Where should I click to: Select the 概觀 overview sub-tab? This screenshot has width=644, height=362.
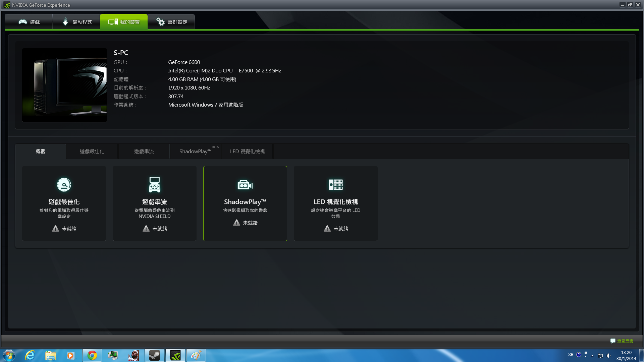[41, 152]
